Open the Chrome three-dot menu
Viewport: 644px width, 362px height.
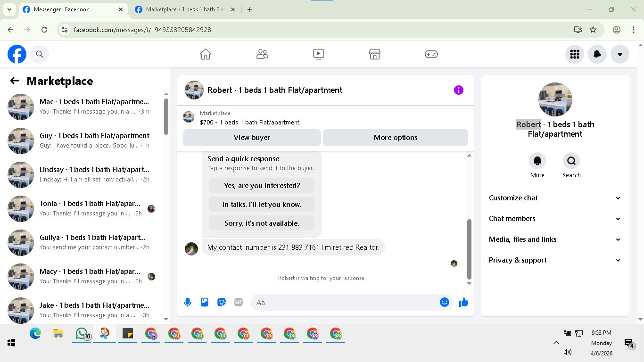tap(634, 30)
